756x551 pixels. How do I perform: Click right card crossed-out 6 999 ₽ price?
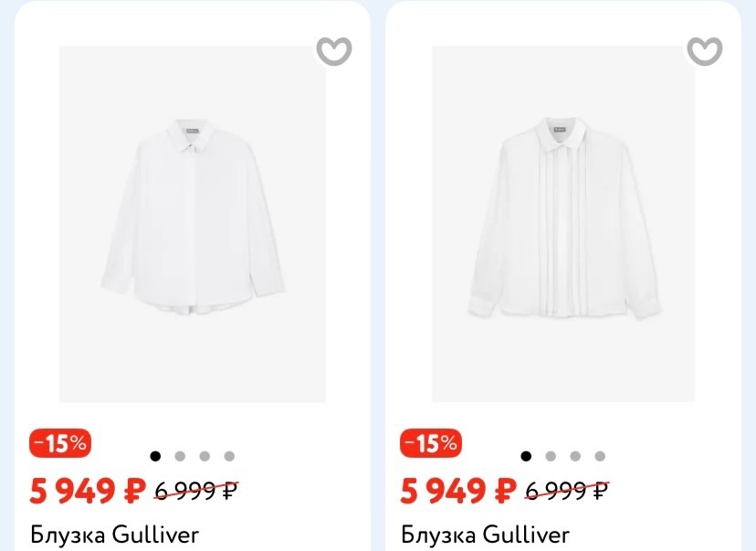[x=567, y=492]
